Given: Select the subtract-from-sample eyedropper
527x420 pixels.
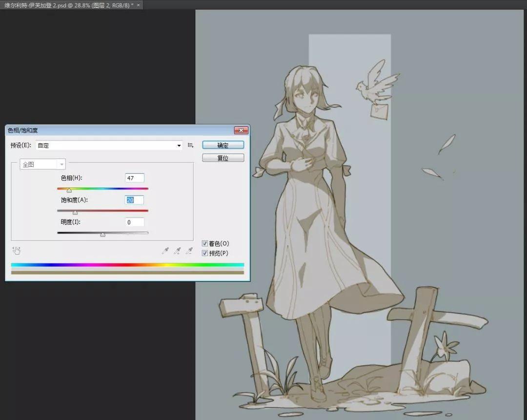Looking at the screenshot, I should coord(189,251).
